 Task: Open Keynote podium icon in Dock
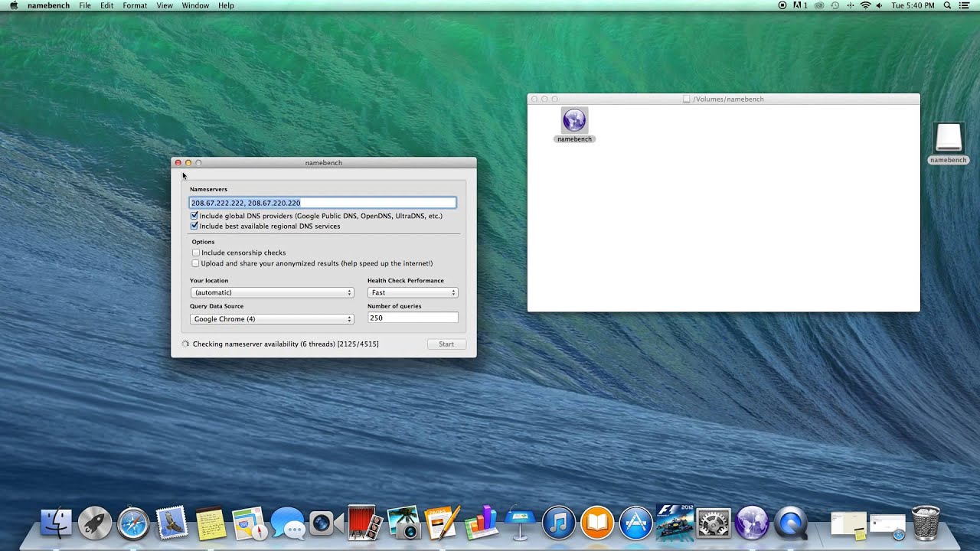(x=520, y=523)
